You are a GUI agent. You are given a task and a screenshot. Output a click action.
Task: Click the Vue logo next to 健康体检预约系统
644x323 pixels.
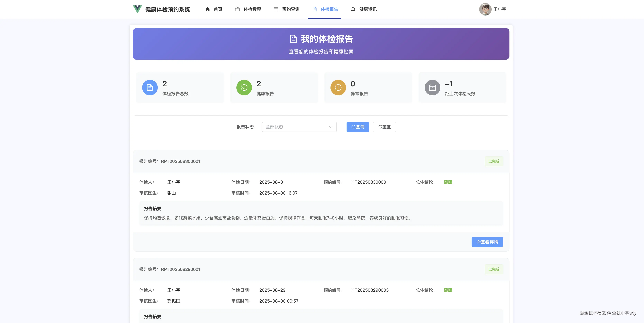[x=137, y=9]
